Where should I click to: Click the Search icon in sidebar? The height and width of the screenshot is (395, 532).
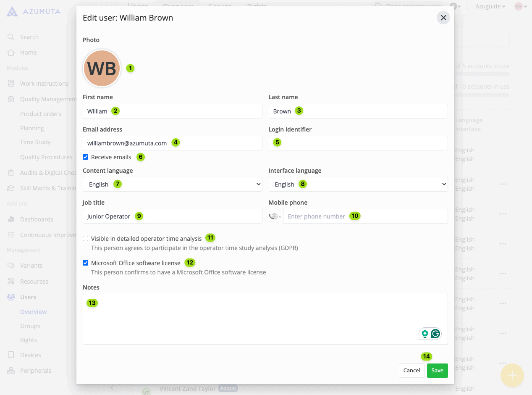click(x=11, y=37)
